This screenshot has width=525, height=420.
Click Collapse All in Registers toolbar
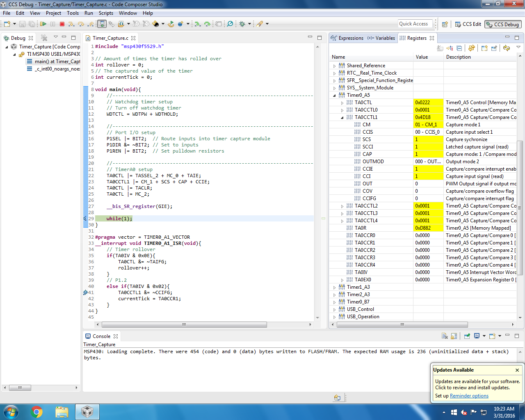[459, 48]
